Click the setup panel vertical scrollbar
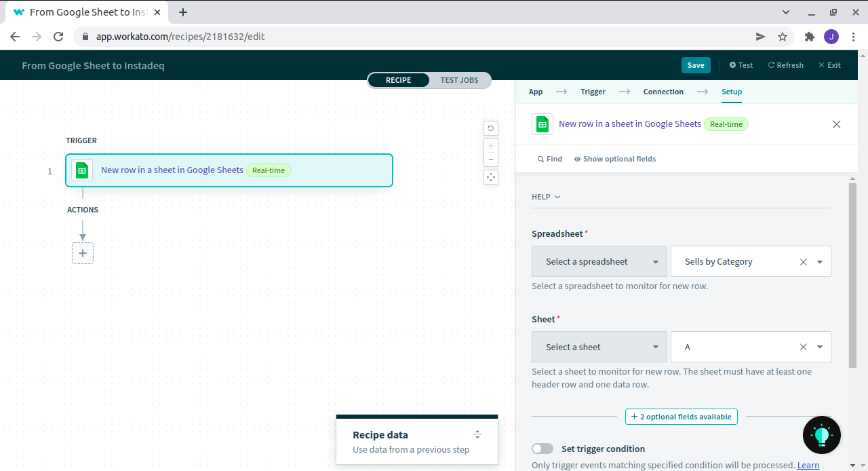Screen dimensions: 868x471 (x=853, y=275)
